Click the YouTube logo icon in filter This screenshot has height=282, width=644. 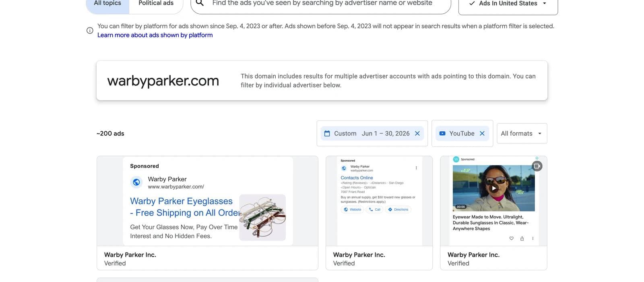coord(442,133)
